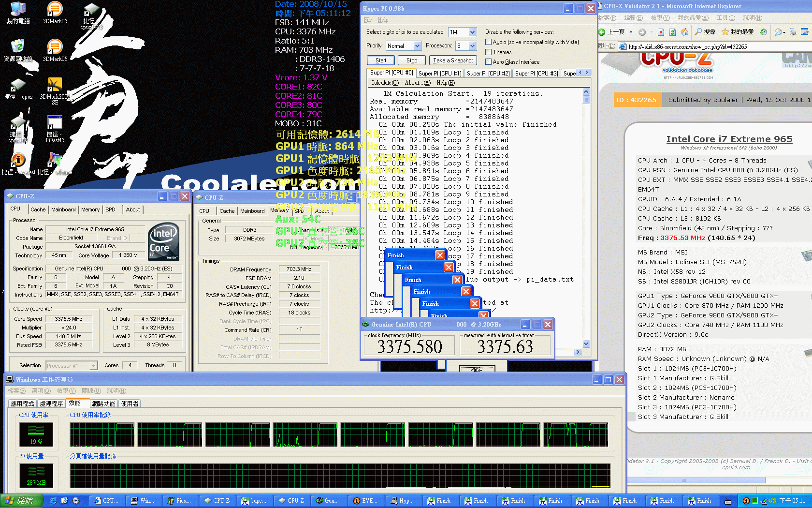Image resolution: width=812 pixels, height=508 pixels.
Task: Open IE 工具(T) menu
Action: [x=726, y=18]
